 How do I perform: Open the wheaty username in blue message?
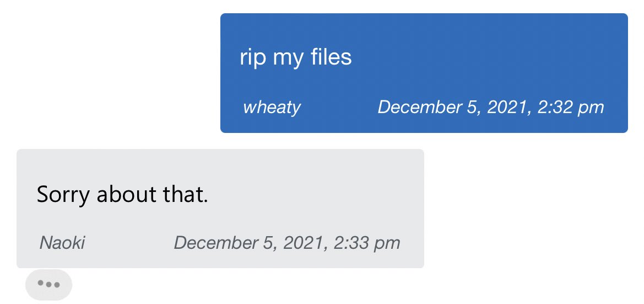tap(272, 107)
